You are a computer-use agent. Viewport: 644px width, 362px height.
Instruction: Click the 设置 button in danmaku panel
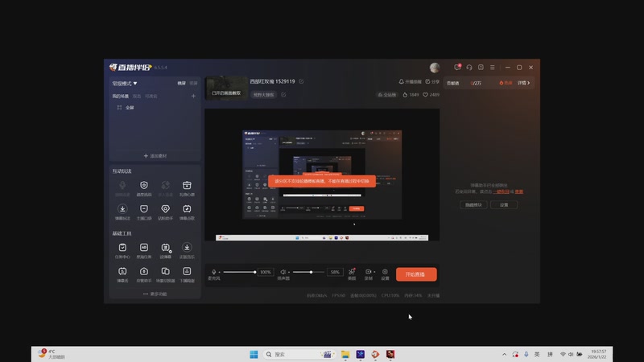(x=504, y=205)
